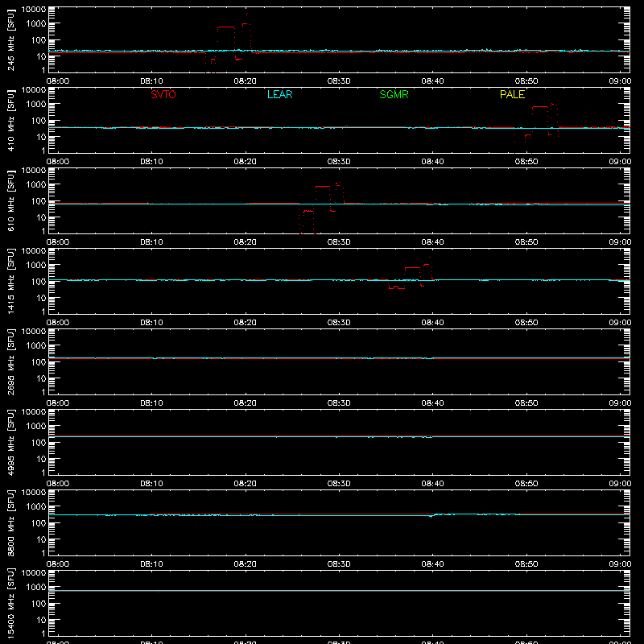Click the 10000 y-axis value on 2695 MHz plot
Viewport: 644px width, 644px height.
(x=34, y=332)
